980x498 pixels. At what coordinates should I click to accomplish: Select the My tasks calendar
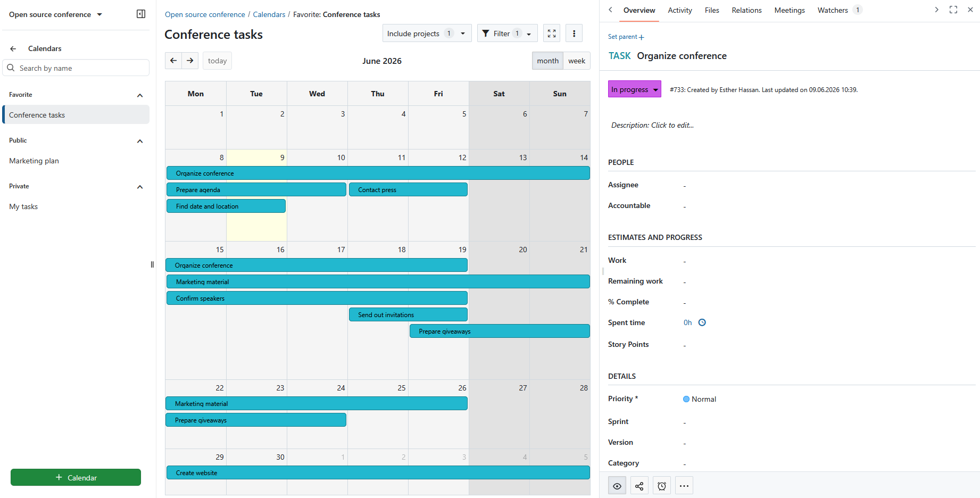[76, 206]
